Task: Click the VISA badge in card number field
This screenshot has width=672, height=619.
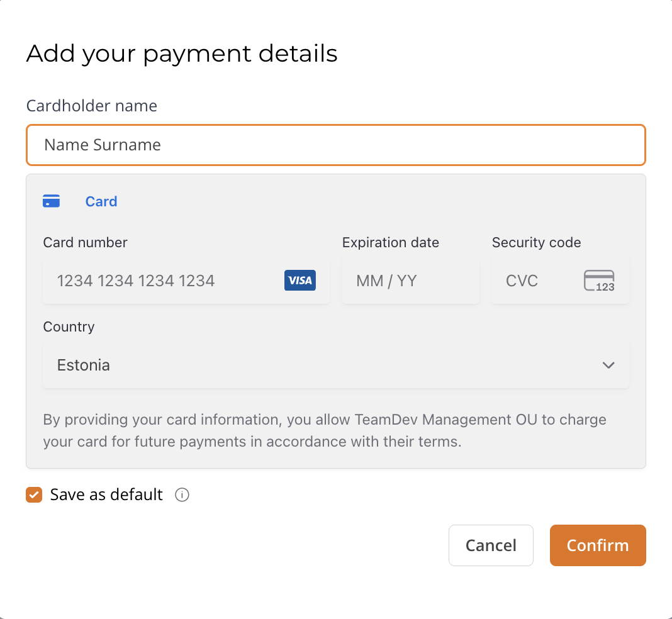Action: click(300, 281)
